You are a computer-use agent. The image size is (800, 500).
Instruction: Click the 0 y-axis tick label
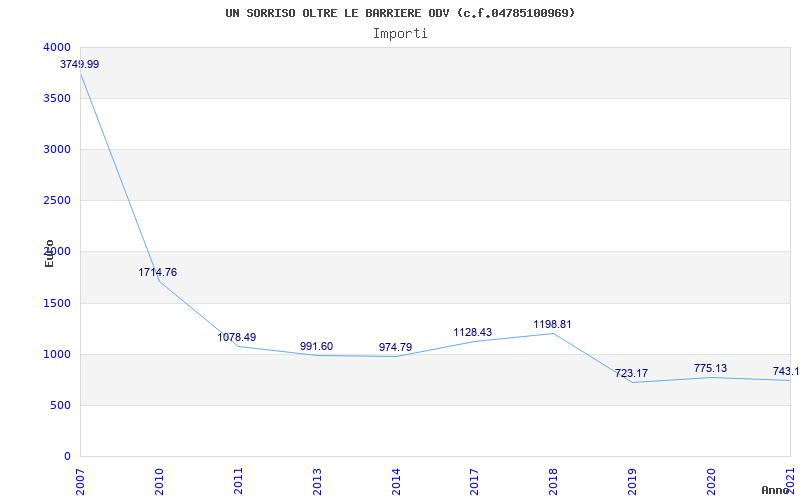(x=67, y=456)
